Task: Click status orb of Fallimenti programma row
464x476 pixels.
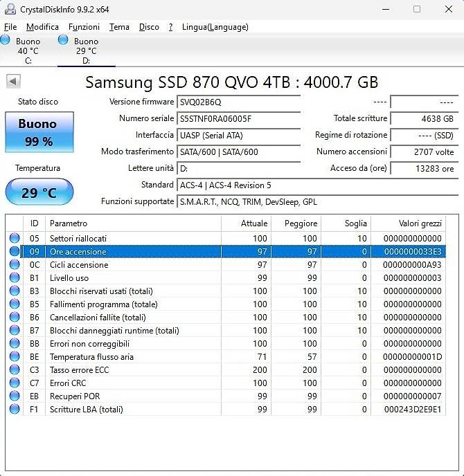Action: pyautogui.click(x=15, y=304)
